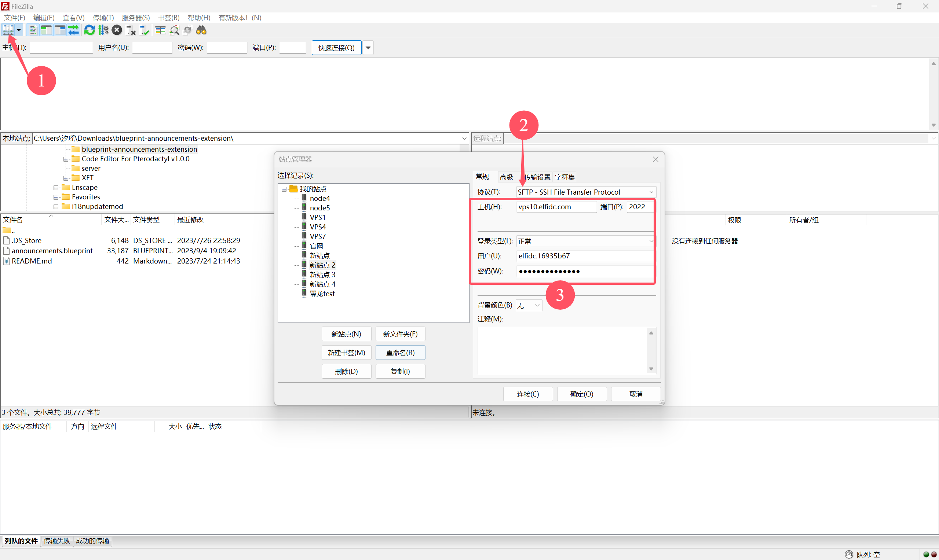Open the 协议 protocol dropdown
Image resolution: width=939 pixels, height=560 pixels.
pos(586,192)
